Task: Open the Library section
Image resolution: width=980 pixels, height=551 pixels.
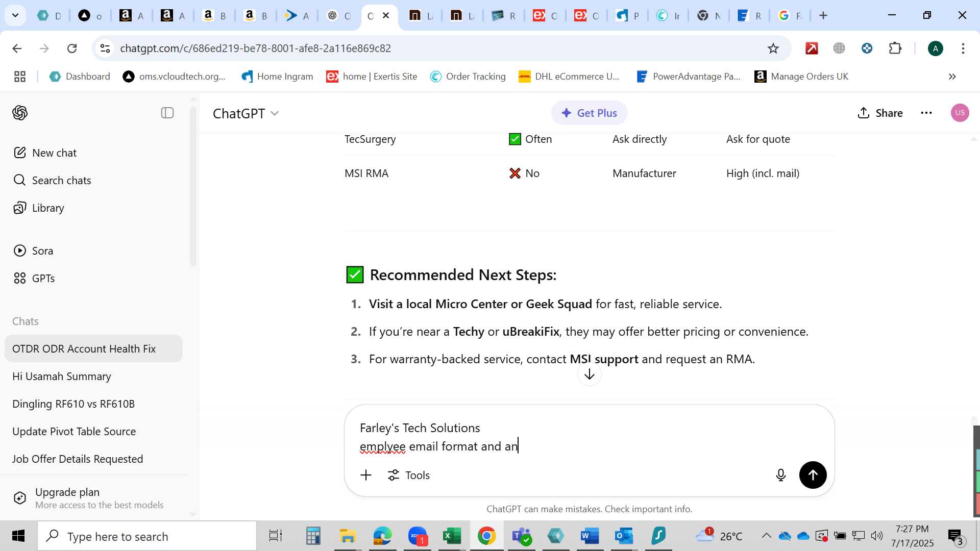Action: [39, 208]
